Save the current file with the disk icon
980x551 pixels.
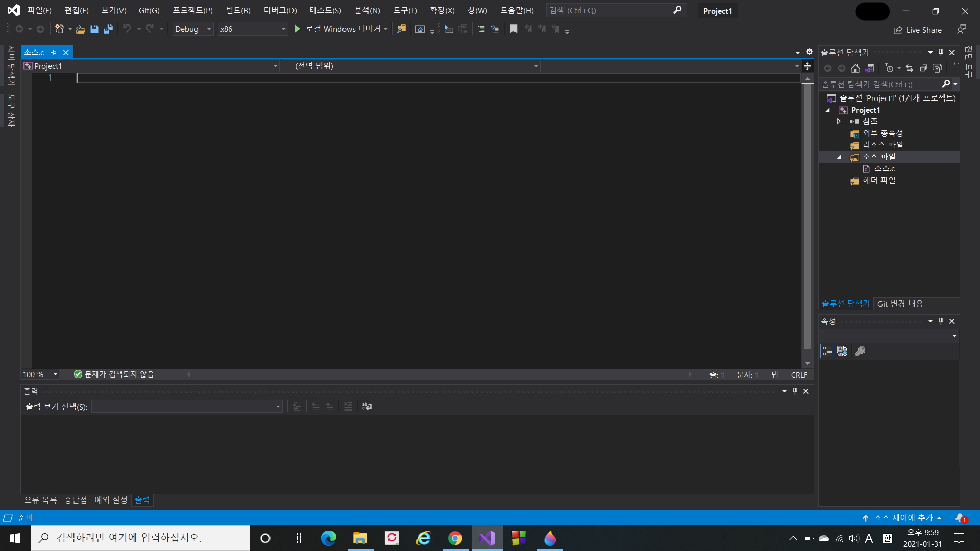tap(94, 29)
